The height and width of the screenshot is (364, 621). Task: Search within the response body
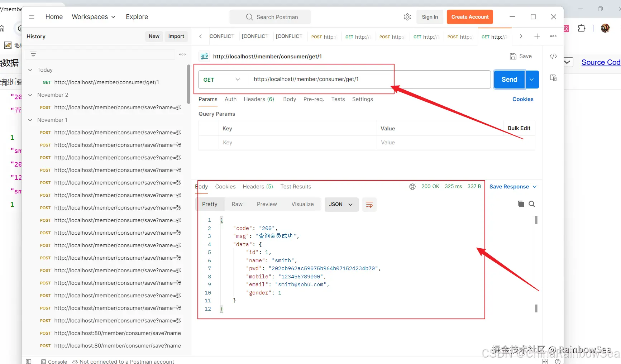[532, 204]
